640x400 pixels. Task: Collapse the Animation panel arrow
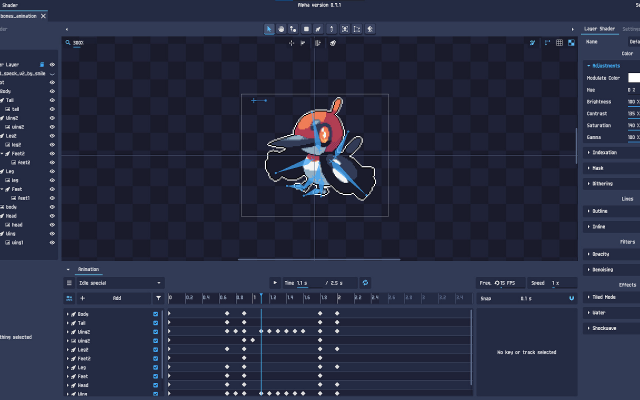coord(68,269)
